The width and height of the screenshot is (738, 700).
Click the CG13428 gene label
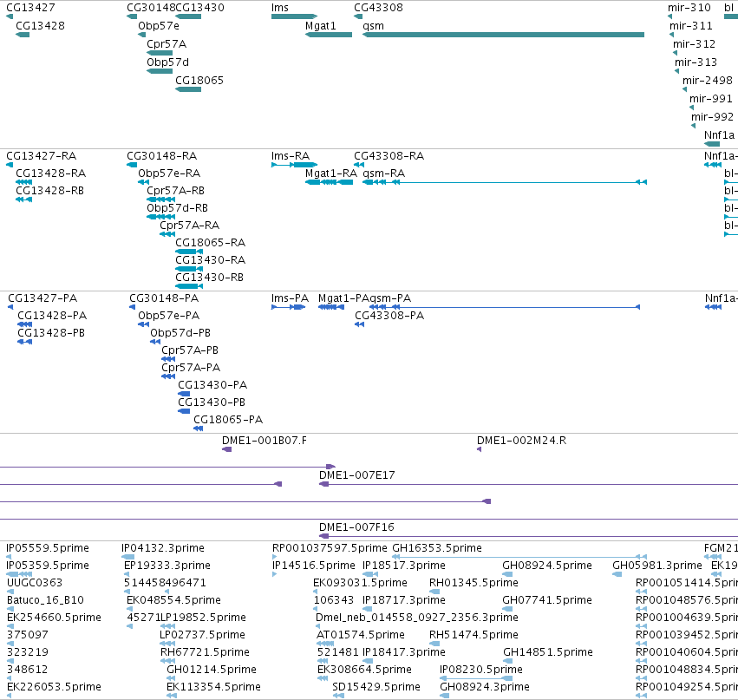pyautogui.click(x=40, y=26)
